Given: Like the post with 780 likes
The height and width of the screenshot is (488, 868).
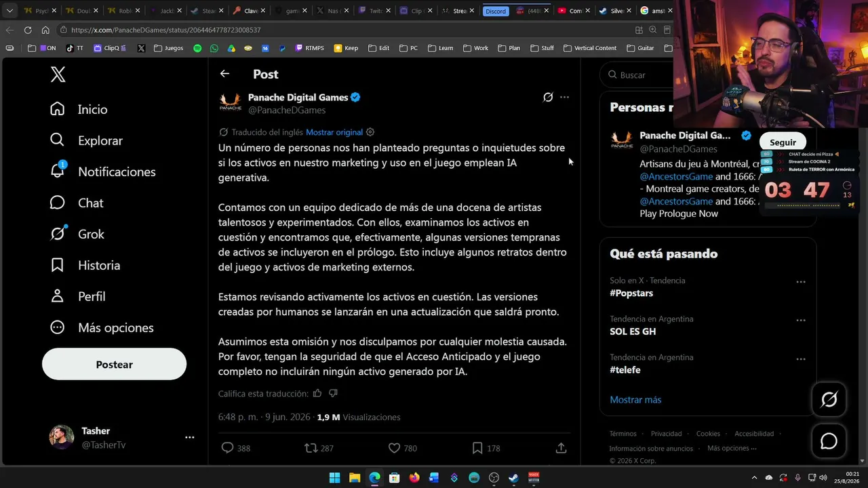Looking at the screenshot, I should tap(402, 448).
